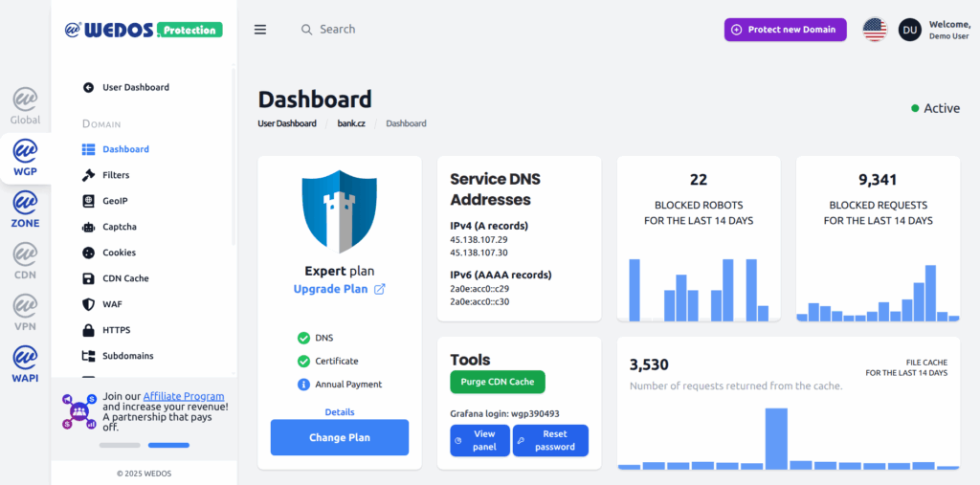980x485 pixels.
Task: Follow the Affiliate Program link
Action: pos(184,396)
